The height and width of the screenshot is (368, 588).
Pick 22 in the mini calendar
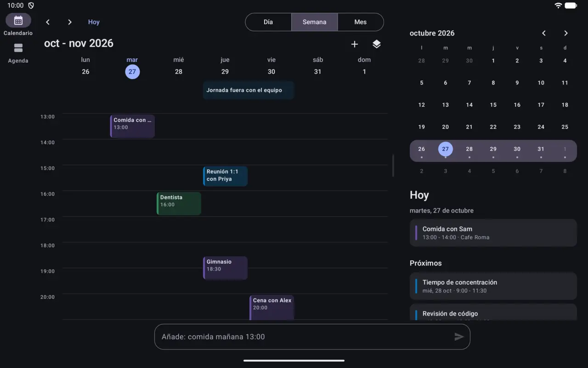coord(493,127)
